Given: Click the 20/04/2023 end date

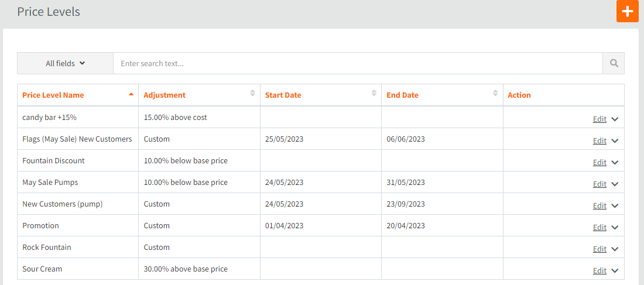Looking at the screenshot, I should [x=406, y=226].
